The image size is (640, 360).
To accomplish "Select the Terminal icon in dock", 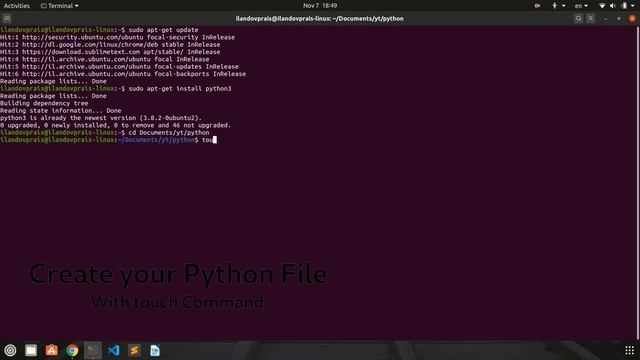I will tap(93, 350).
